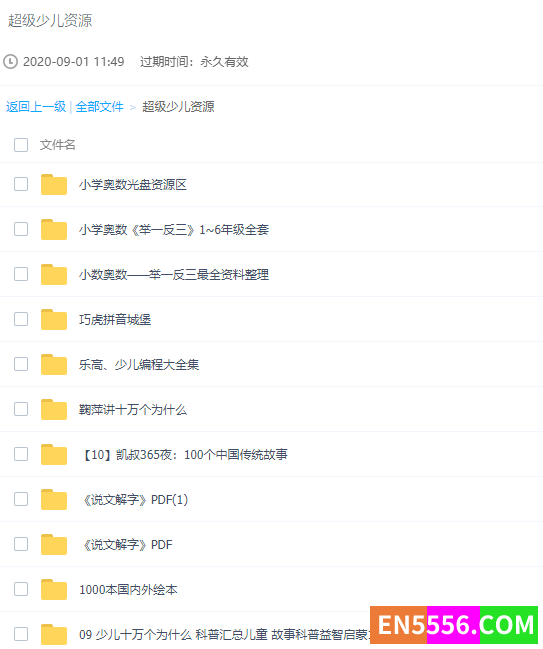Click folder icon for 《说文解字》PDF(1)
Viewport: 543px width, 649px height.
54,499
